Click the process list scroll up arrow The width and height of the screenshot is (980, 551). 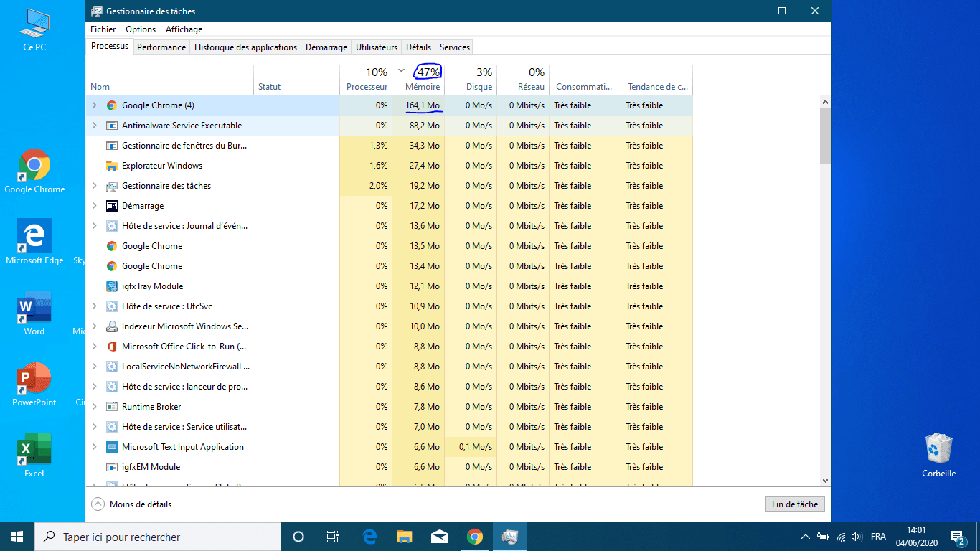pyautogui.click(x=825, y=102)
